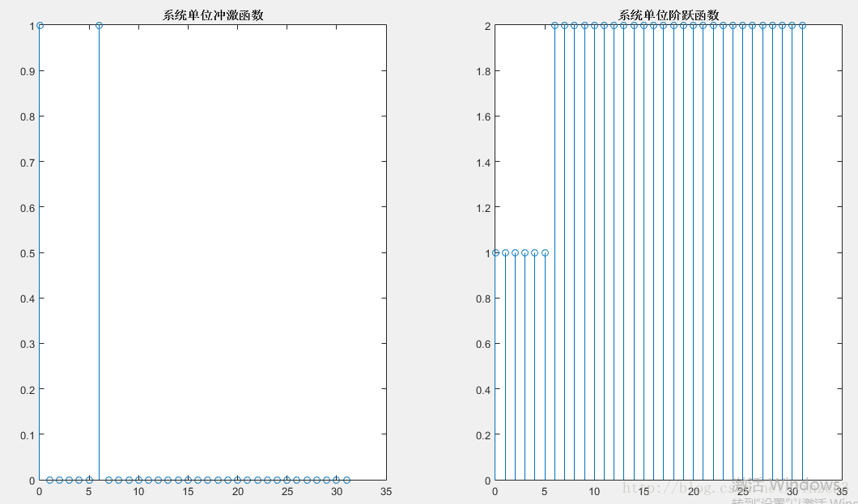
Task: Select the 0.9 y-axis tick label
Action: point(28,71)
